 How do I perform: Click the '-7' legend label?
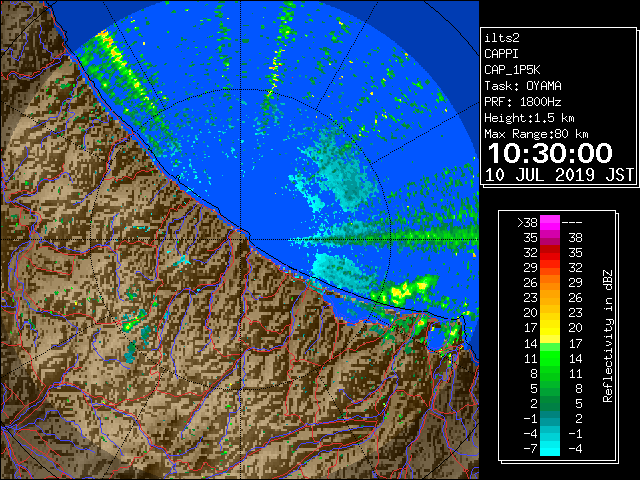pyautogui.click(x=530, y=449)
